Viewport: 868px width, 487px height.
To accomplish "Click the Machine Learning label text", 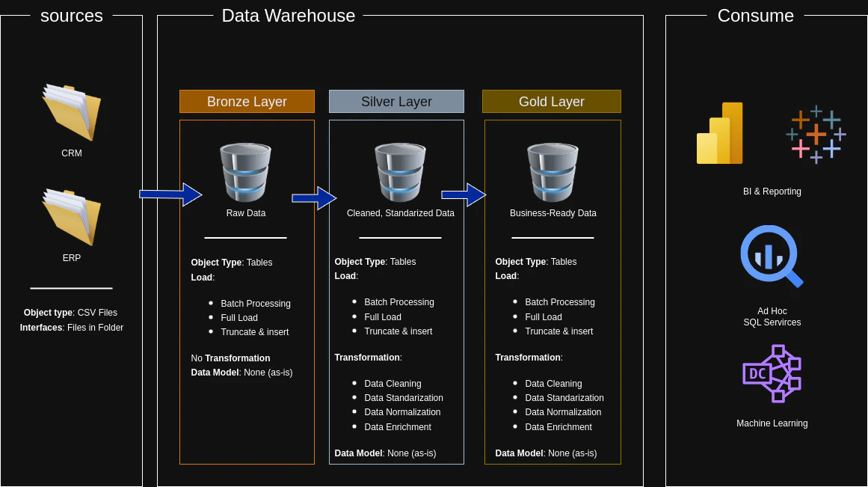I will [772, 423].
